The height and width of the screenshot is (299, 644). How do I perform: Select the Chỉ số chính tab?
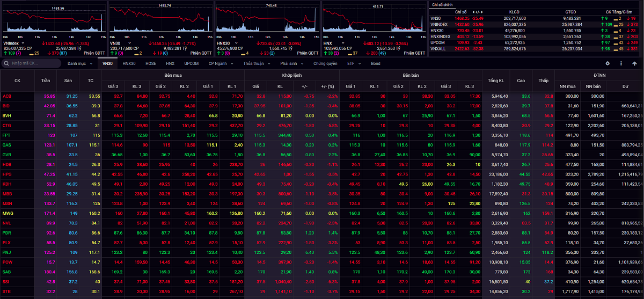coord(443,4)
